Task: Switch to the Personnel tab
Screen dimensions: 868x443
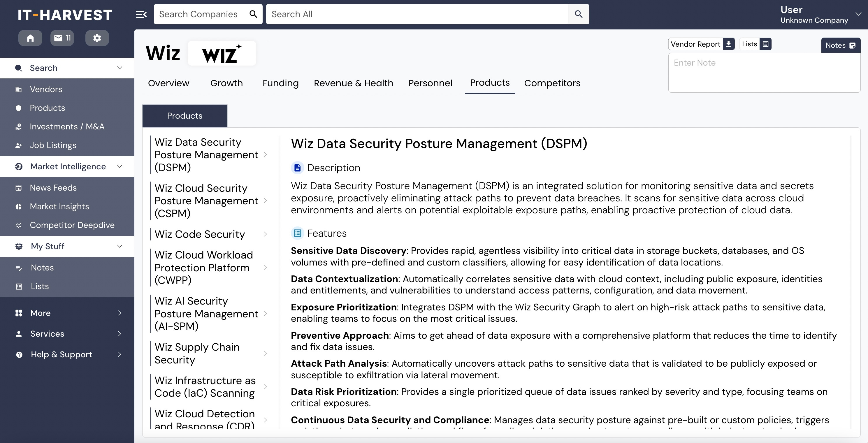Action: (430, 83)
